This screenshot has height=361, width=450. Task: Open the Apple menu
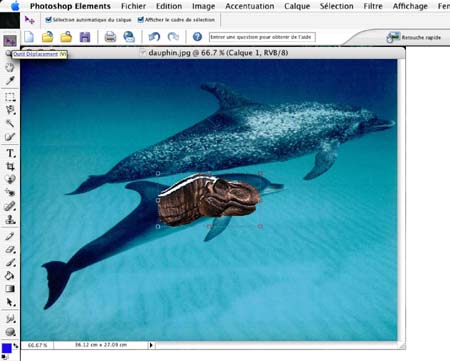click(15, 6)
